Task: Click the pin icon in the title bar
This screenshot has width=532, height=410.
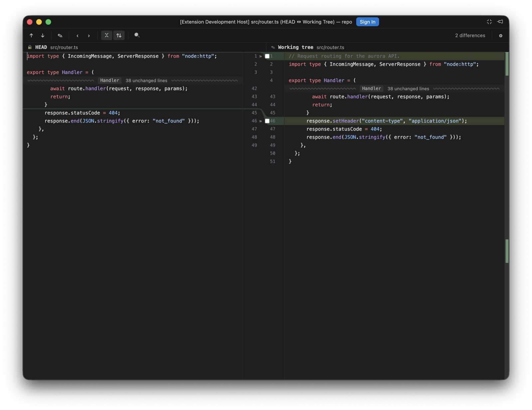Action: click(500, 22)
